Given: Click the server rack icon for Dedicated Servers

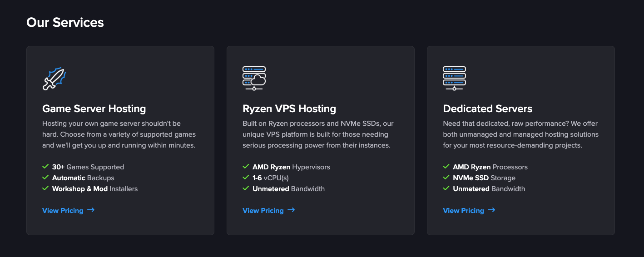Looking at the screenshot, I should click(x=454, y=79).
